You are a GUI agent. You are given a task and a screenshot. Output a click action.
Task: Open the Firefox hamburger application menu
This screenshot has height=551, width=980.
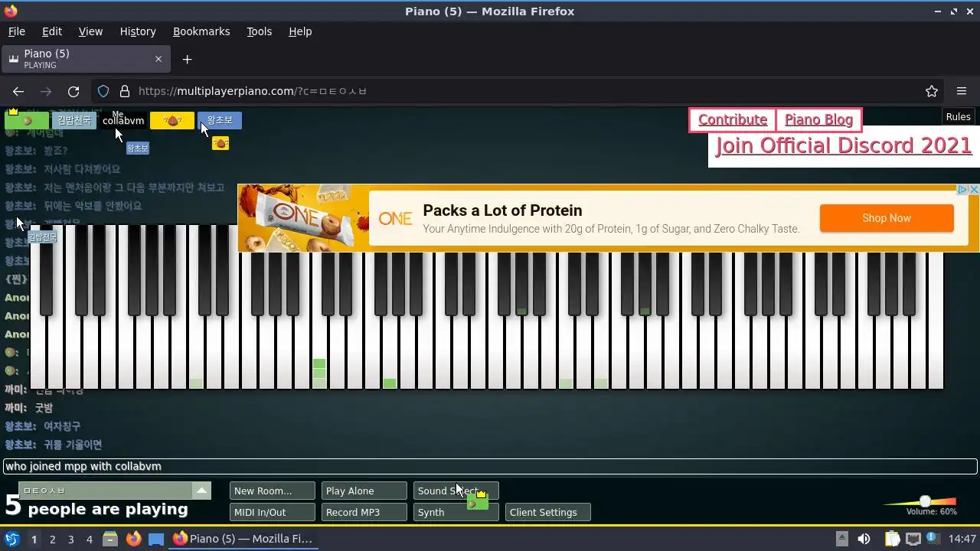coord(962,91)
